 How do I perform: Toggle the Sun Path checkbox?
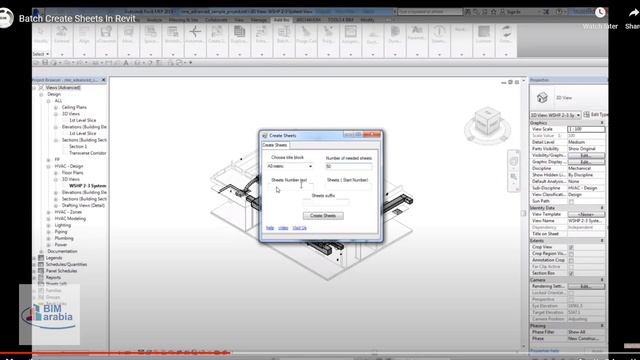coord(571,201)
